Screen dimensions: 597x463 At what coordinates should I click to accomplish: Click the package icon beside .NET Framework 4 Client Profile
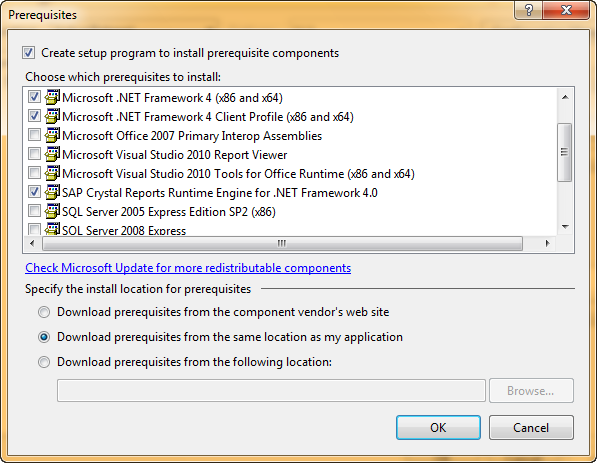coord(52,116)
